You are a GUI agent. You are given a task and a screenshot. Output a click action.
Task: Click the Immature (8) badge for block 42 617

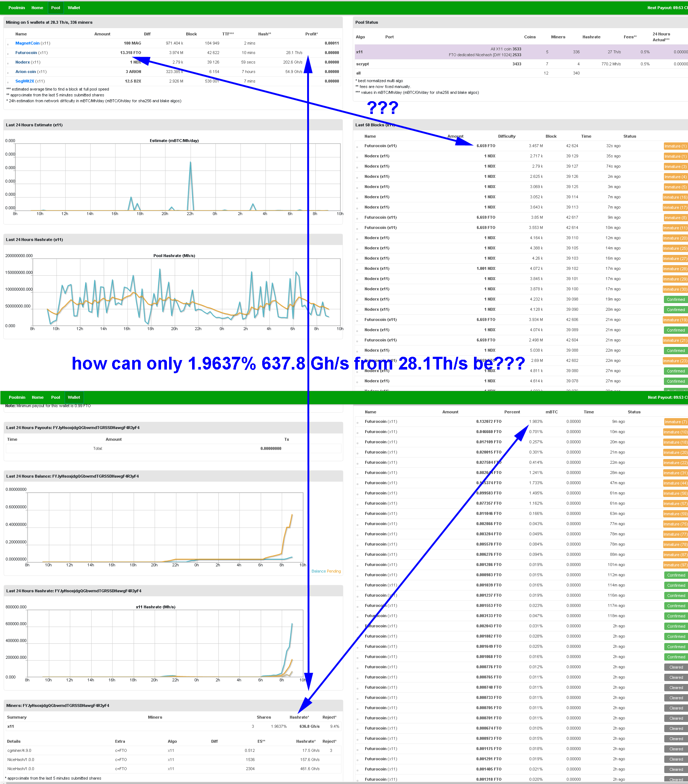[x=675, y=218]
